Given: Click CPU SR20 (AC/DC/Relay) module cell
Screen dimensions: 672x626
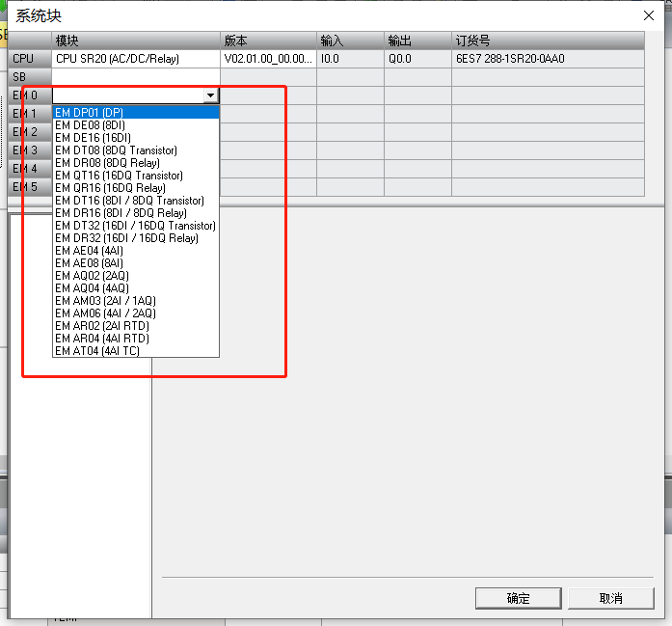Looking at the screenshot, I should pos(136,59).
